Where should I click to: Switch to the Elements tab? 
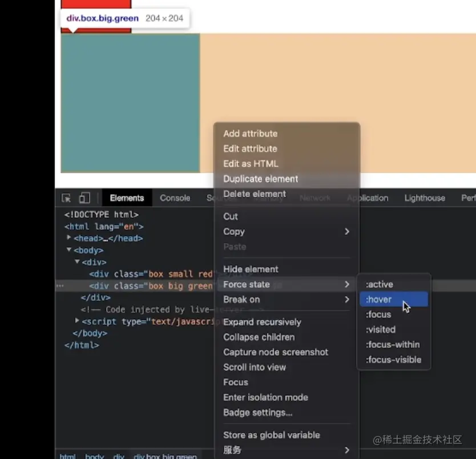click(x=127, y=198)
